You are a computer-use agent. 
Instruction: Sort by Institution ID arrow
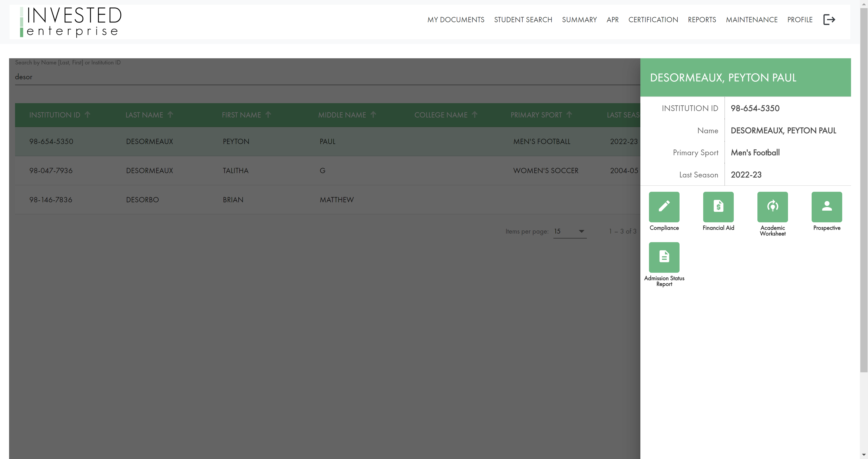(x=88, y=115)
